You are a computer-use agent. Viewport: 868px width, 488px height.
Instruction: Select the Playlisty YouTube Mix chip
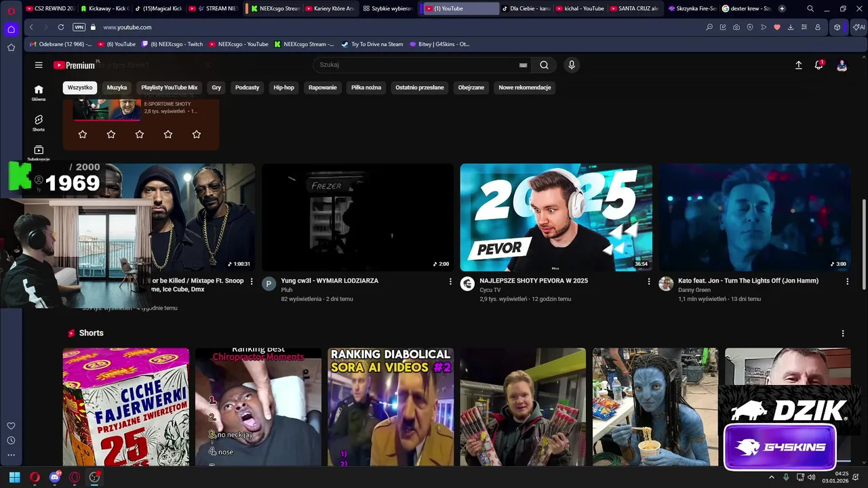[170, 87]
